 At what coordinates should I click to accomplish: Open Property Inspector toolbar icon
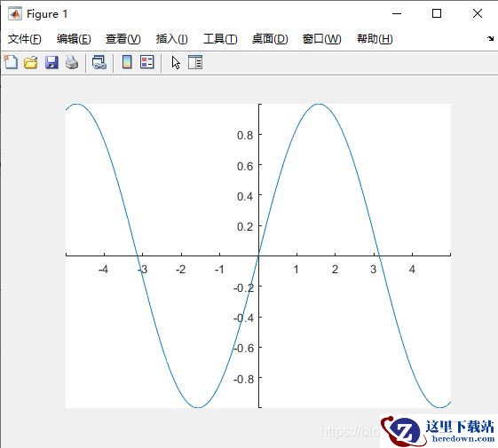[195, 62]
